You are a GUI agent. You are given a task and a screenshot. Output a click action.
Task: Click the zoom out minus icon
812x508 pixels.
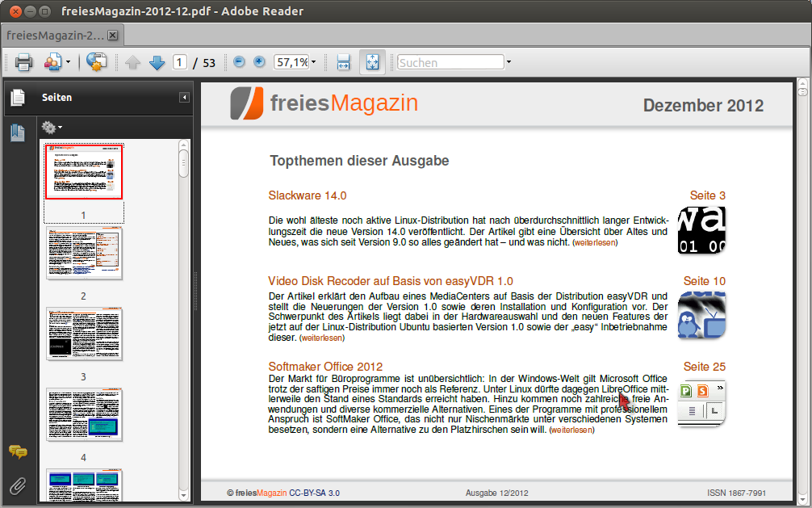tap(239, 62)
